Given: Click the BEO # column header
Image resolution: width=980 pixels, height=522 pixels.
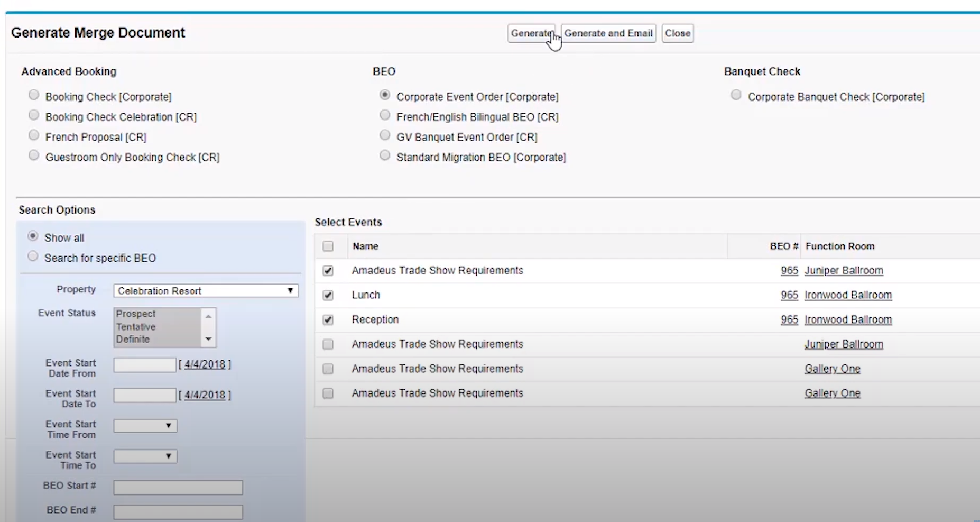Looking at the screenshot, I should 784,246.
